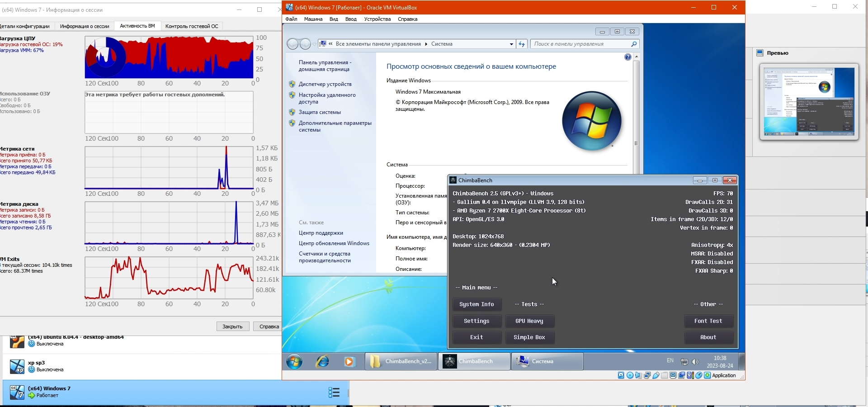Switch to Контроль гостевой ОС tab
The height and width of the screenshot is (407, 868).
192,26
